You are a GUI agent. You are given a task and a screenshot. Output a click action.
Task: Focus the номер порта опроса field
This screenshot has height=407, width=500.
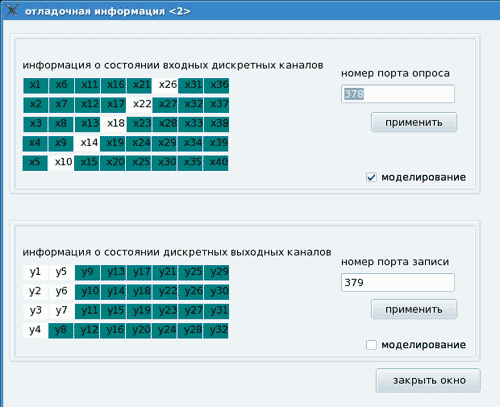pyautogui.click(x=398, y=94)
